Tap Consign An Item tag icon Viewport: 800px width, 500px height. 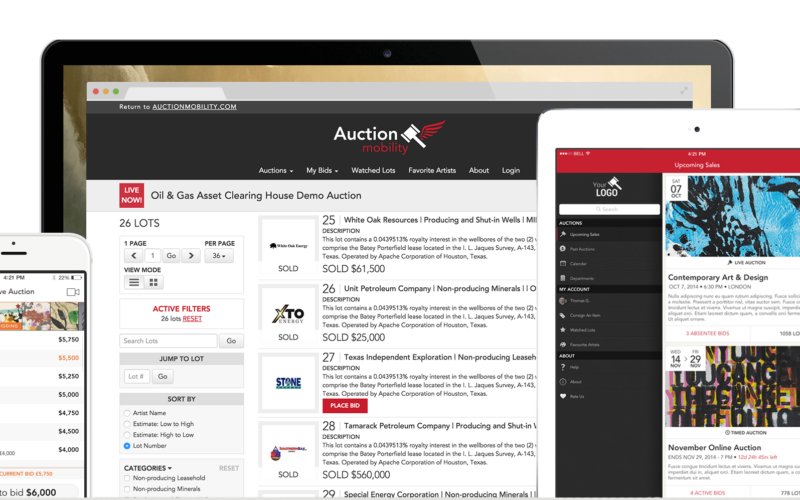[563, 315]
